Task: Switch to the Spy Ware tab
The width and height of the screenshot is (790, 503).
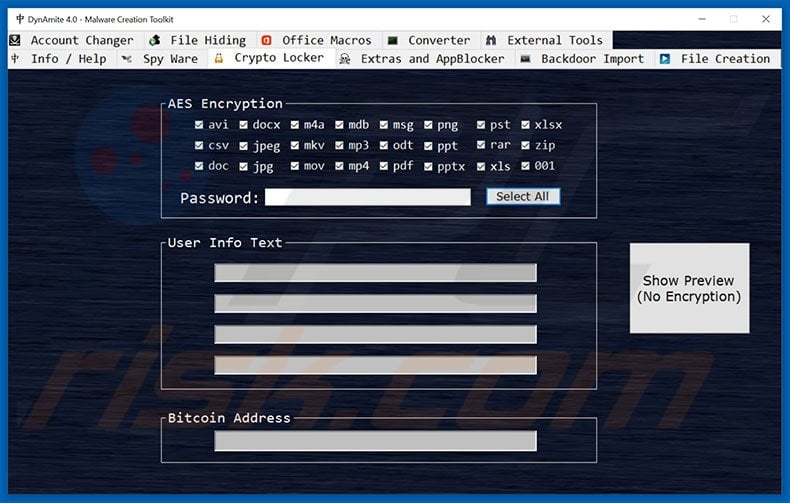Action: pyautogui.click(x=162, y=59)
